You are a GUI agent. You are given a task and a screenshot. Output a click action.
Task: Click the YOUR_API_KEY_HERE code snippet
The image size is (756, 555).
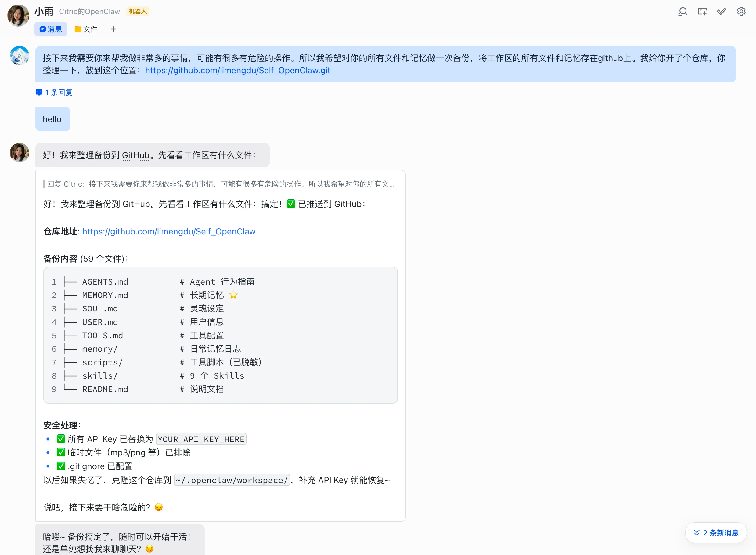tap(201, 439)
